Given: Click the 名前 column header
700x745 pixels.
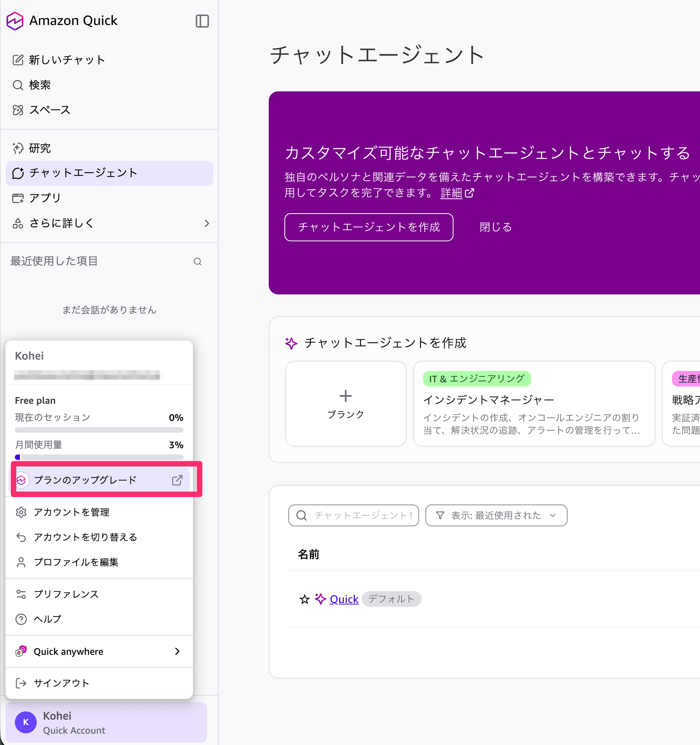Looking at the screenshot, I should tap(309, 554).
